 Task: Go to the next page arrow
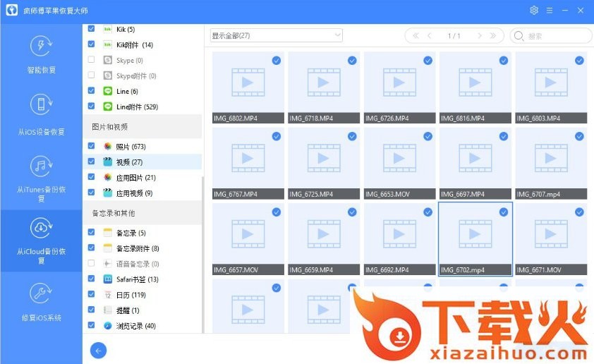coord(480,36)
